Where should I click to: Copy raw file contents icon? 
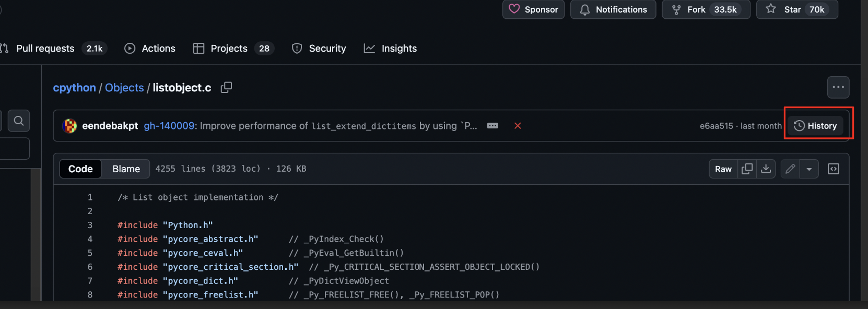pyautogui.click(x=747, y=169)
